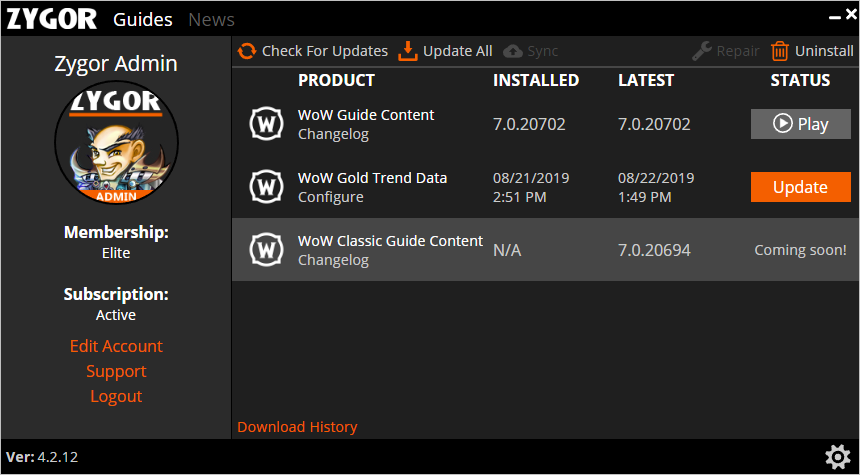Click the Repair label

click(x=738, y=51)
